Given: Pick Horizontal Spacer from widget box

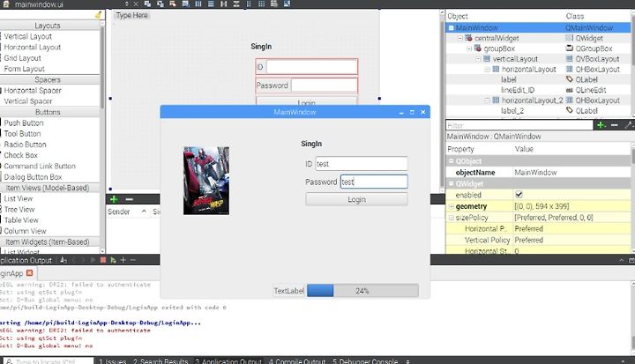Looking at the screenshot, I should [33, 90].
